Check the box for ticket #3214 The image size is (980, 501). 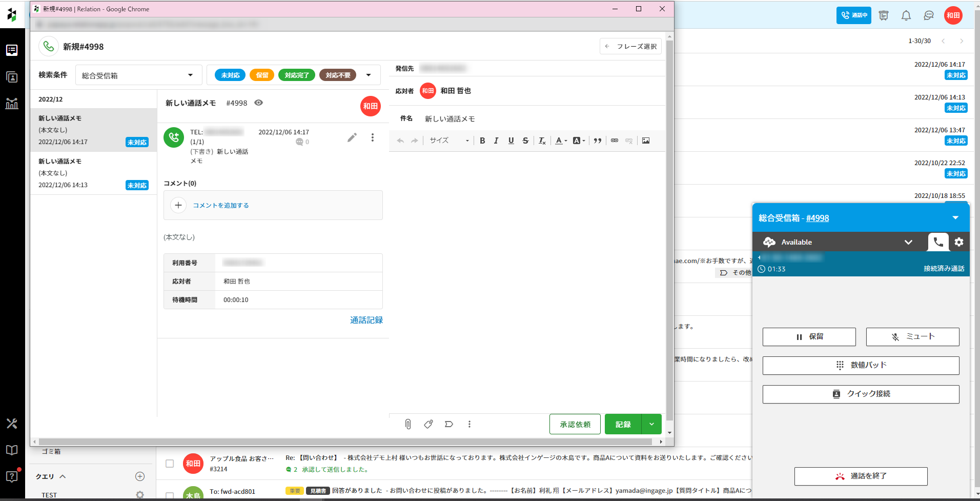(x=170, y=464)
